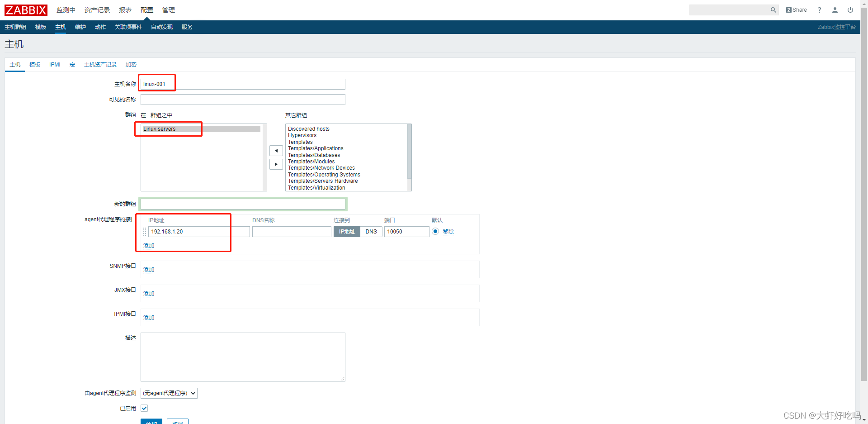Click the 取消 button
This screenshot has height=424, width=868.
click(x=178, y=421)
